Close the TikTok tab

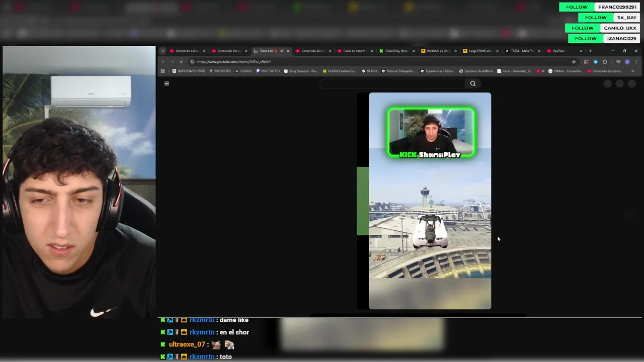(x=539, y=51)
